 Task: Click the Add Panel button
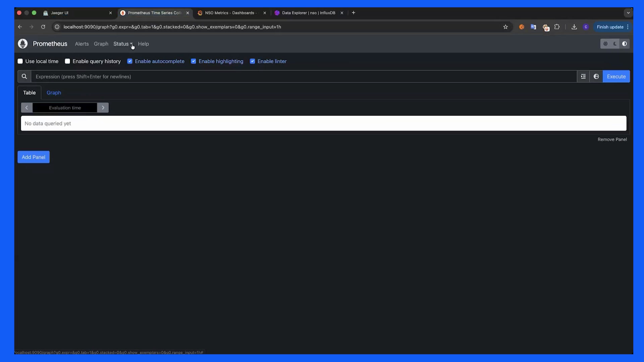coord(34,157)
